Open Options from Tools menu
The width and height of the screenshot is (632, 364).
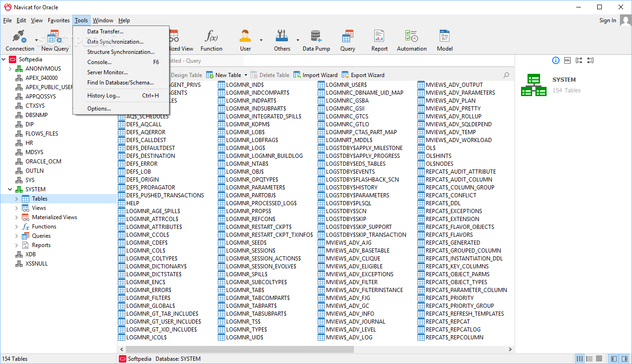pos(121,109)
